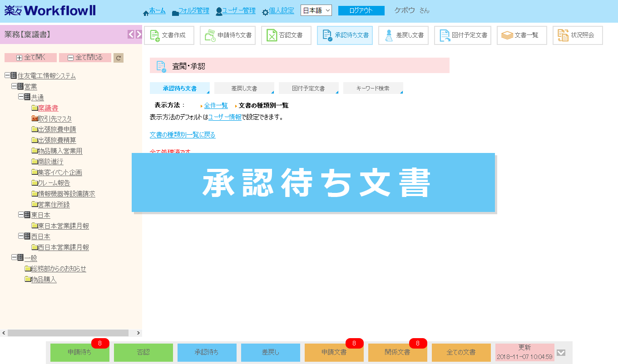
Task: Collapse the 営業 tree node
Action: point(14,86)
